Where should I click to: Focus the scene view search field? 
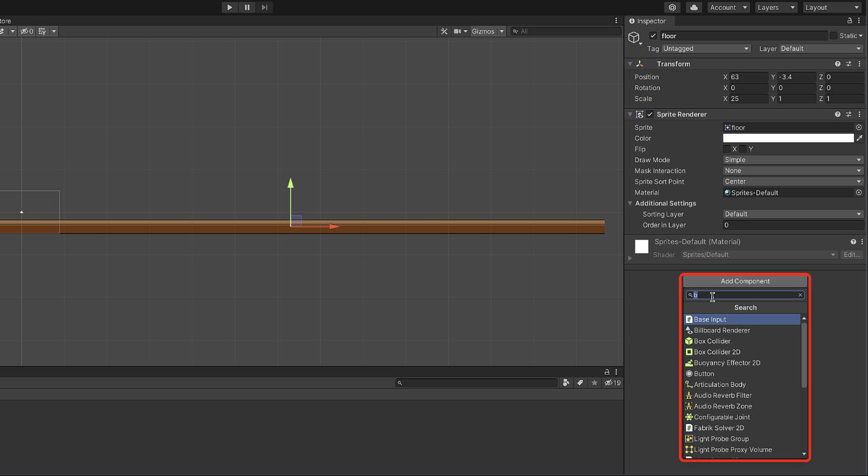pos(565,31)
